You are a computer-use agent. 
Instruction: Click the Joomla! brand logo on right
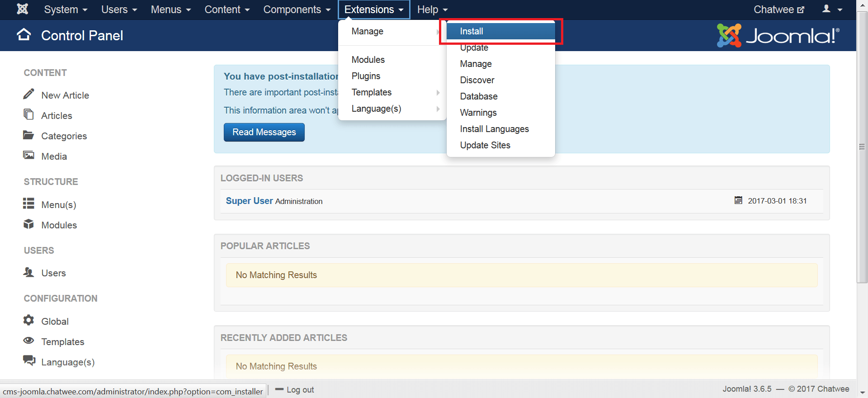pyautogui.click(x=778, y=35)
